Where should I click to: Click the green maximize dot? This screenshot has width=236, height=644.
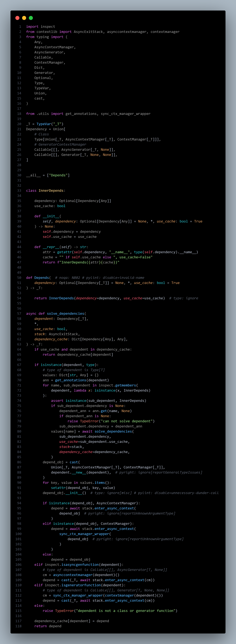click(x=31, y=18)
